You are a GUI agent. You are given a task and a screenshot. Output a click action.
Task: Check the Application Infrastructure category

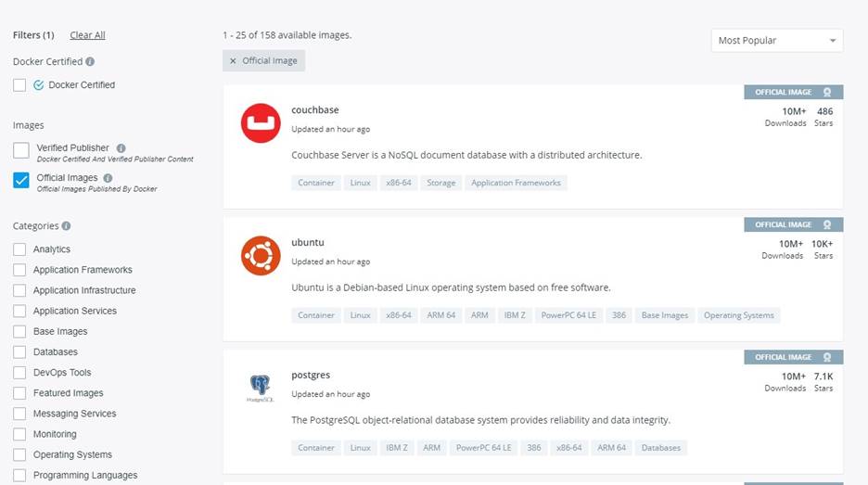[x=19, y=290]
